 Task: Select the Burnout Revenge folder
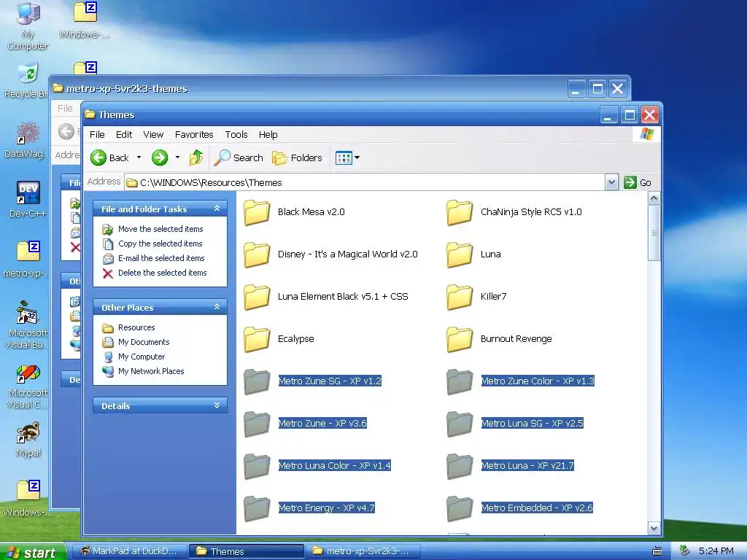(499, 339)
